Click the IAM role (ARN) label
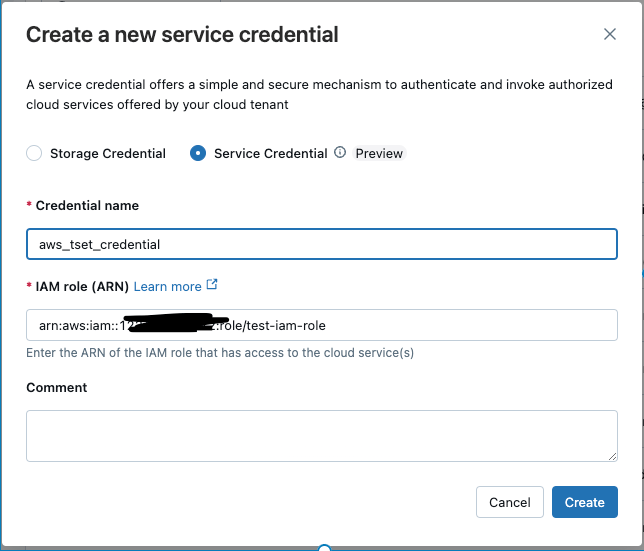Image resolution: width=644 pixels, height=551 pixels. click(x=82, y=286)
